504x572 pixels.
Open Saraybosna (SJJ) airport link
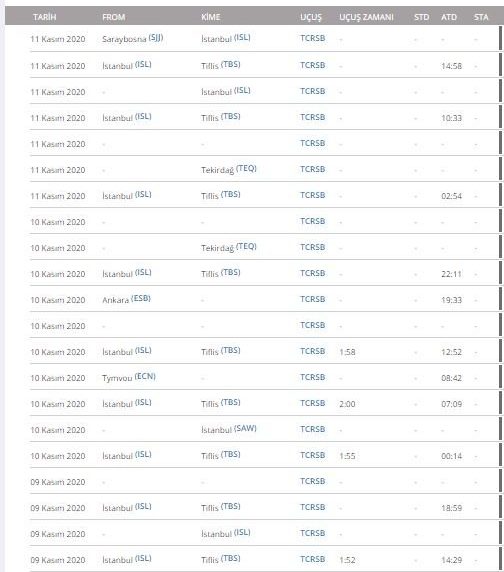(x=132, y=38)
